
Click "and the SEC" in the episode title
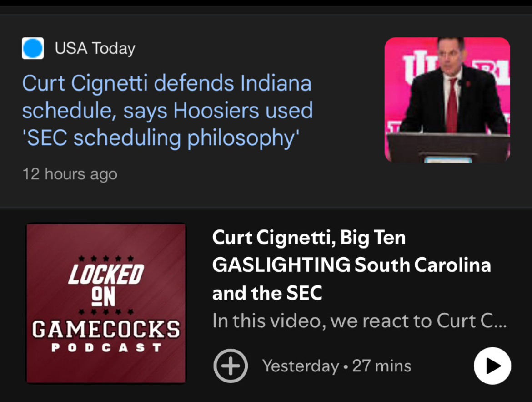pos(267,293)
